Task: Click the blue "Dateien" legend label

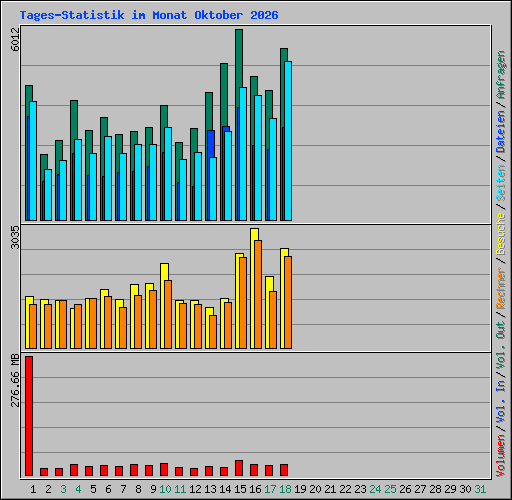Action: [501, 132]
